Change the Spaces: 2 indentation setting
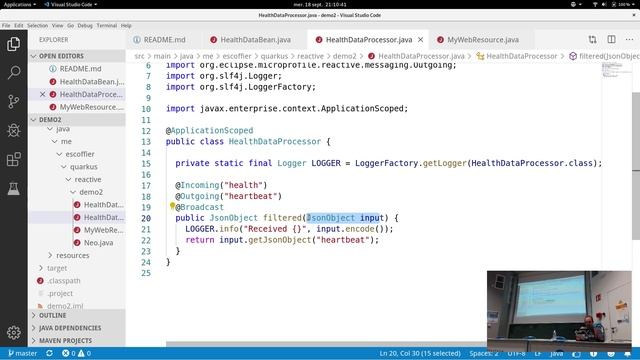Viewport: 640px width, 360px height. tap(483, 353)
